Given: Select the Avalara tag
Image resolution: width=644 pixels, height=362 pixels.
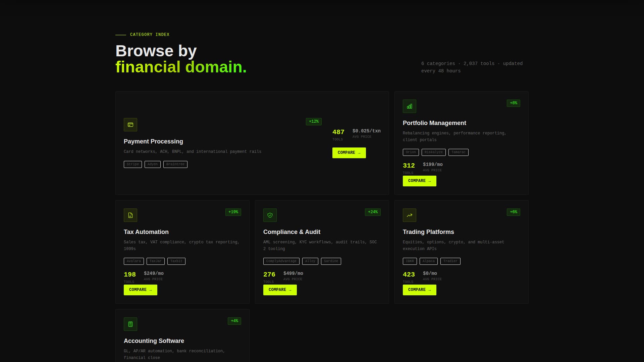Looking at the screenshot, I should pyautogui.click(x=134, y=261).
